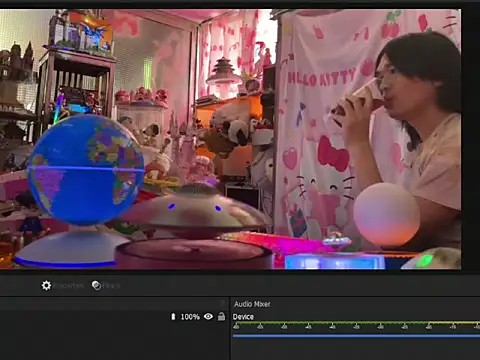This screenshot has height=360, width=480.
Task: Select the Audio Mixer panel title
Action: [252, 304]
